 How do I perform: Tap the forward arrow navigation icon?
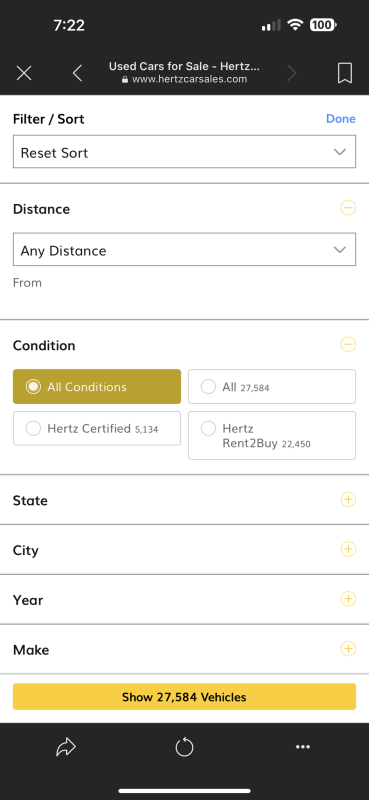coord(291,73)
